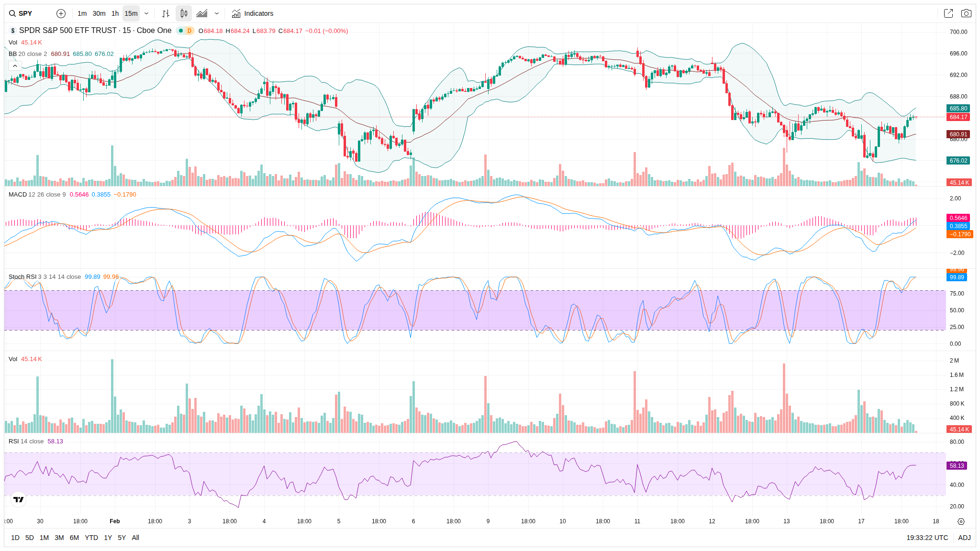Switch to bar chart style
Viewport: 980px width, 551px height.
166,13
